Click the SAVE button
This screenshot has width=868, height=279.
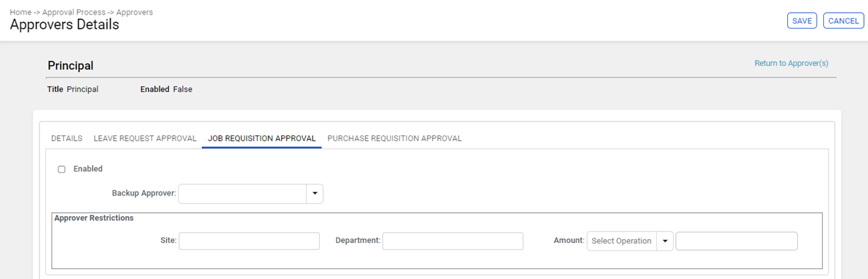click(x=802, y=21)
